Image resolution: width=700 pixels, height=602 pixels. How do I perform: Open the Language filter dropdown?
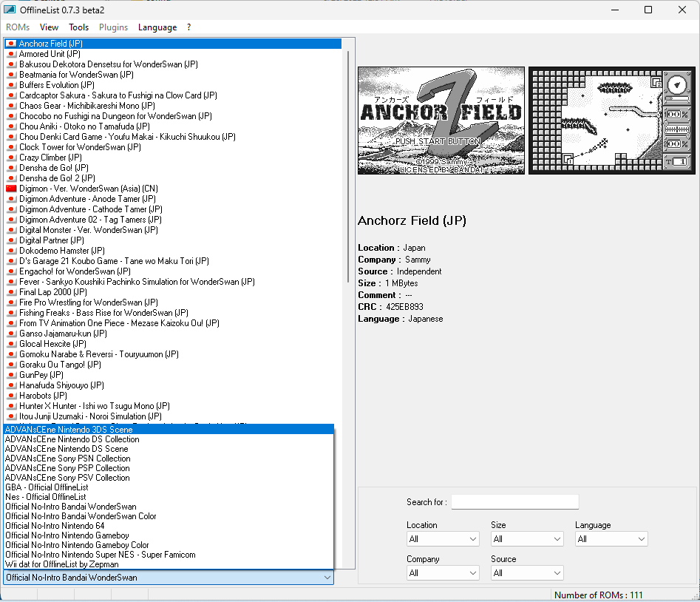tap(611, 539)
